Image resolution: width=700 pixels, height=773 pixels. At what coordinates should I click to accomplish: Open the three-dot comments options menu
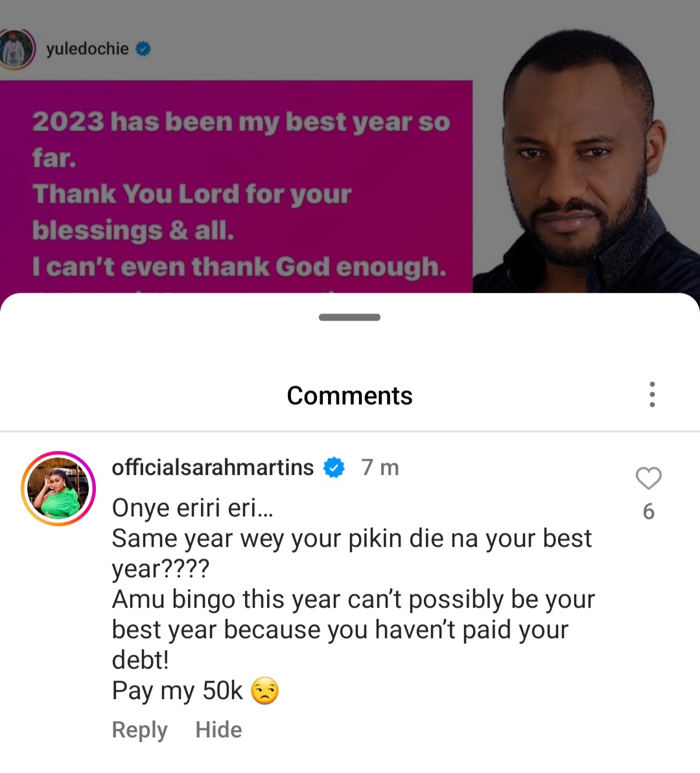pos(652,395)
